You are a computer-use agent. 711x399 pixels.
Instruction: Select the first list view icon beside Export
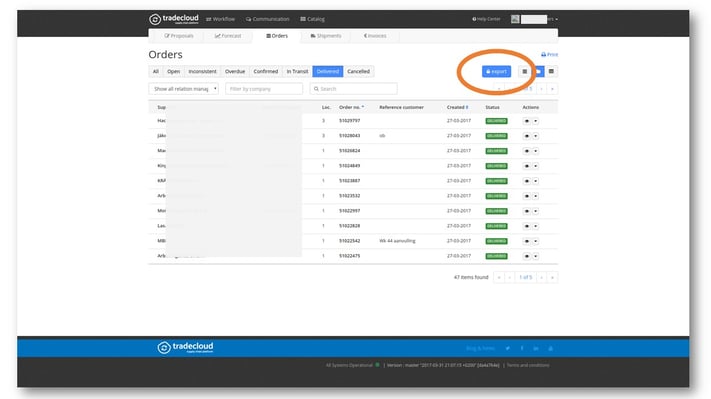point(525,71)
